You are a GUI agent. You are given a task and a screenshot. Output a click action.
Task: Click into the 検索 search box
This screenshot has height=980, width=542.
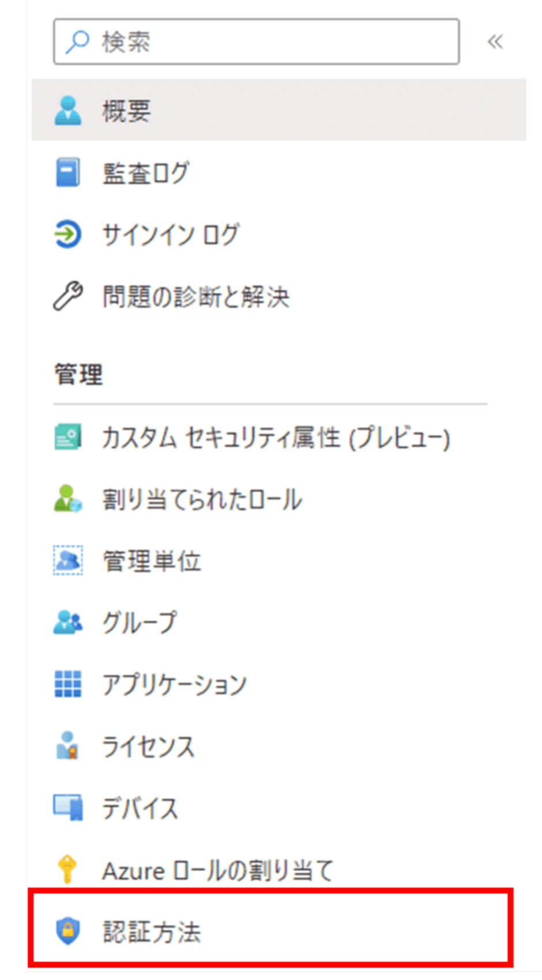[x=257, y=42]
